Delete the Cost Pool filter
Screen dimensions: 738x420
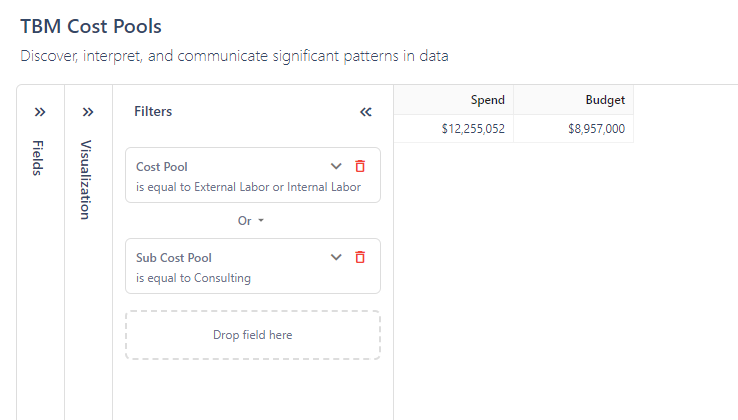click(360, 166)
